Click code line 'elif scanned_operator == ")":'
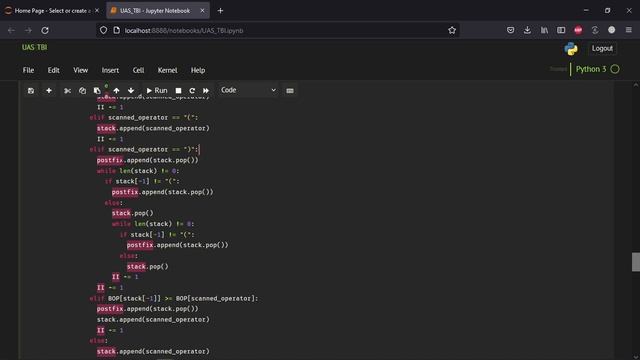 (144, 149)
